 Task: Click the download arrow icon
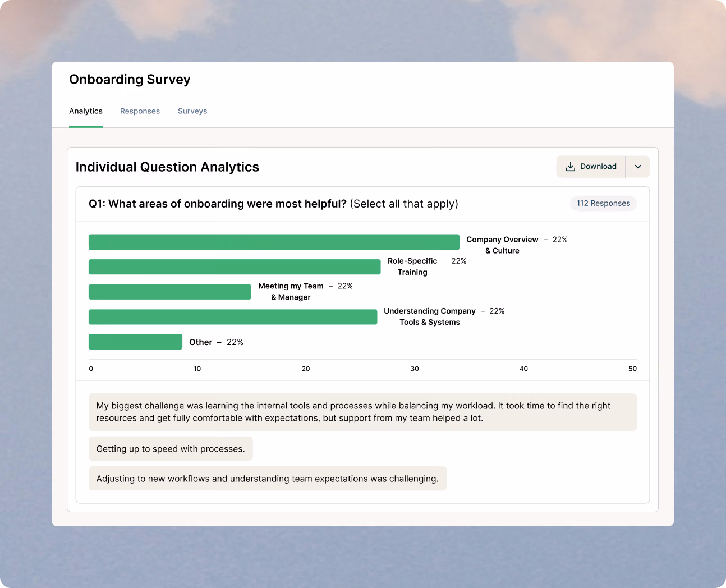570,167
